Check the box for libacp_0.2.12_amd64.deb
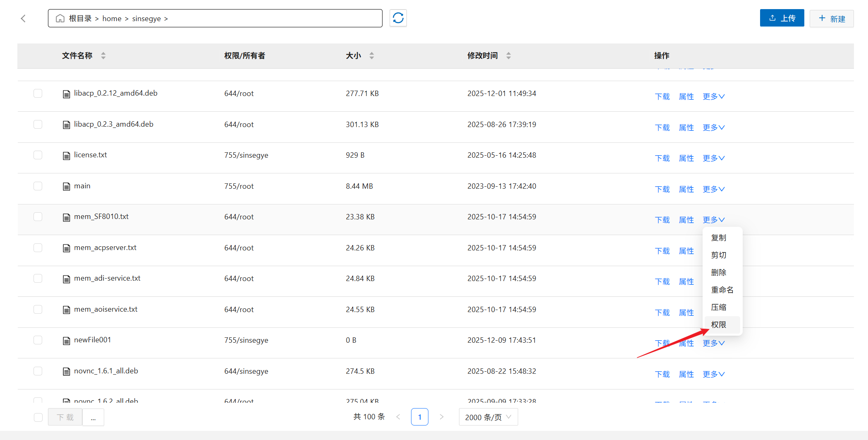Image resolution: width=868 pixels, height=440 pixels. (x=38, y=94)
